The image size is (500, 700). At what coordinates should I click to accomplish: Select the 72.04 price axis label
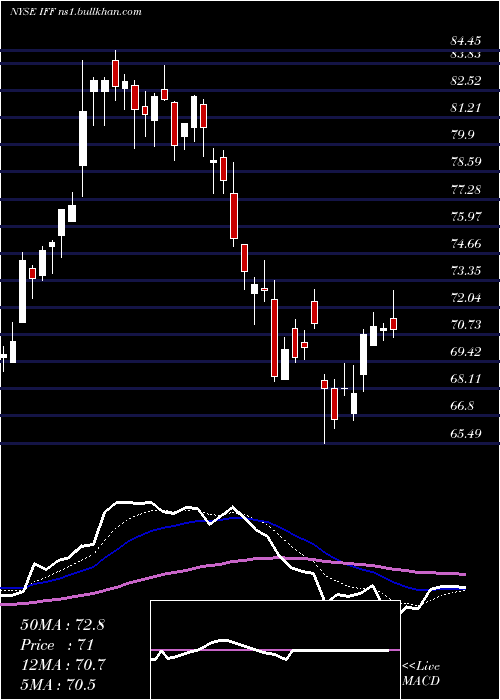466,298
